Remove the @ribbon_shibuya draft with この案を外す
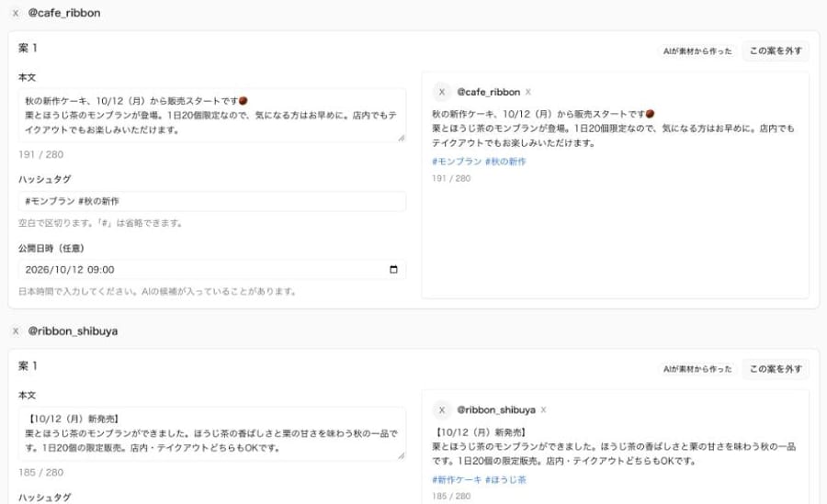 point(776,368)
